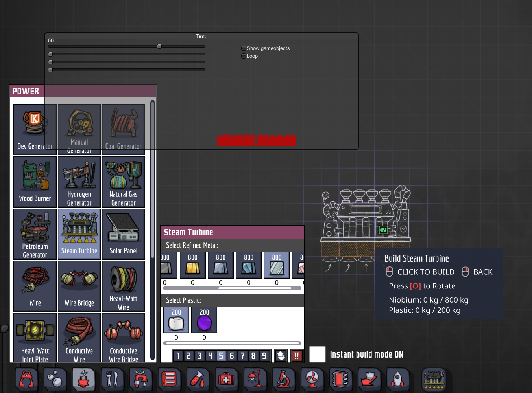Open the Medicine build category
The width and height of the screenshot is (532, 393).
226,379
